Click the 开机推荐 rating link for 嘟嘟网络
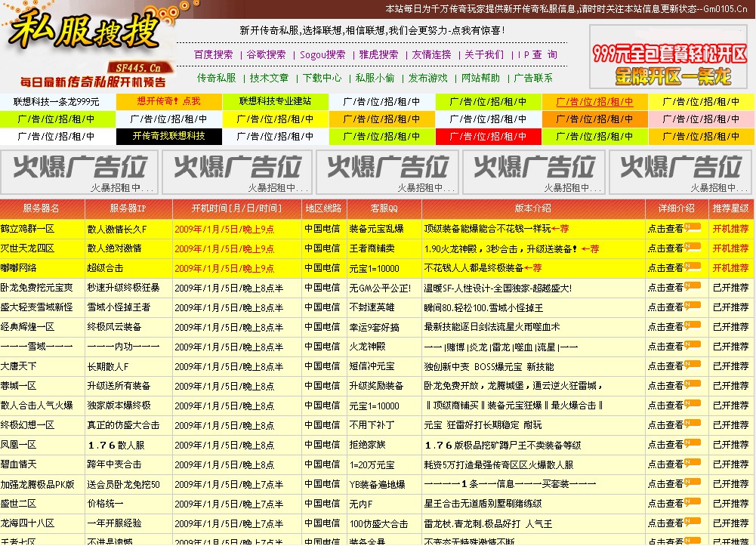Viewport: 756px width, 546px height. pyautogui.click(x=729, y=268)
